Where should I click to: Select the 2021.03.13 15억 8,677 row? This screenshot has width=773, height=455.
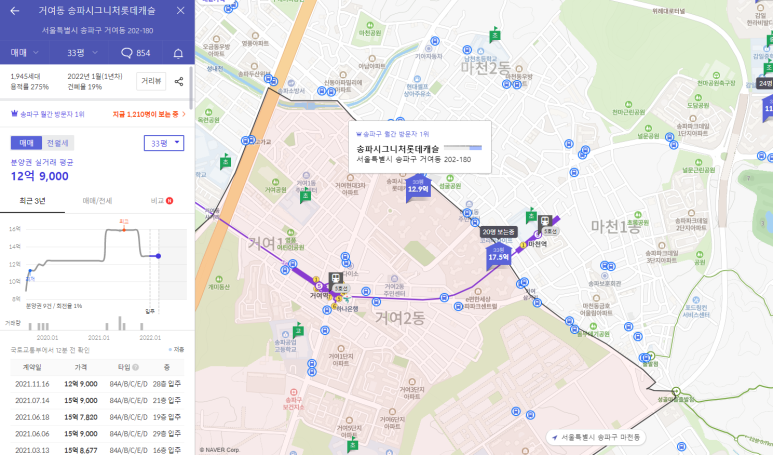97,450
